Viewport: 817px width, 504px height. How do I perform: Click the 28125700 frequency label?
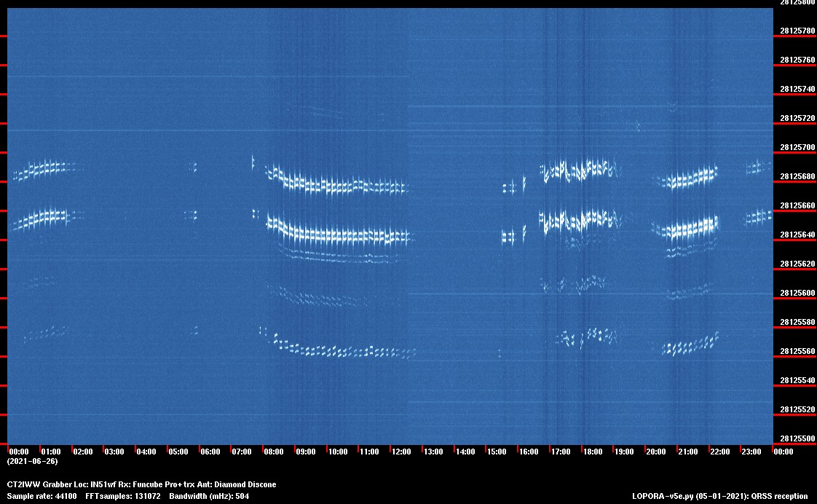(797, 148)
